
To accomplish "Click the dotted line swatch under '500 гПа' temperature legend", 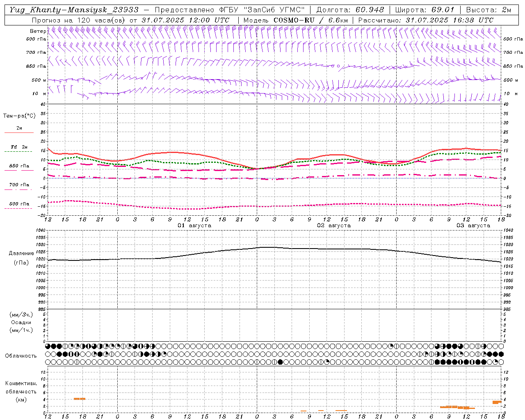I will coord(18,208).
